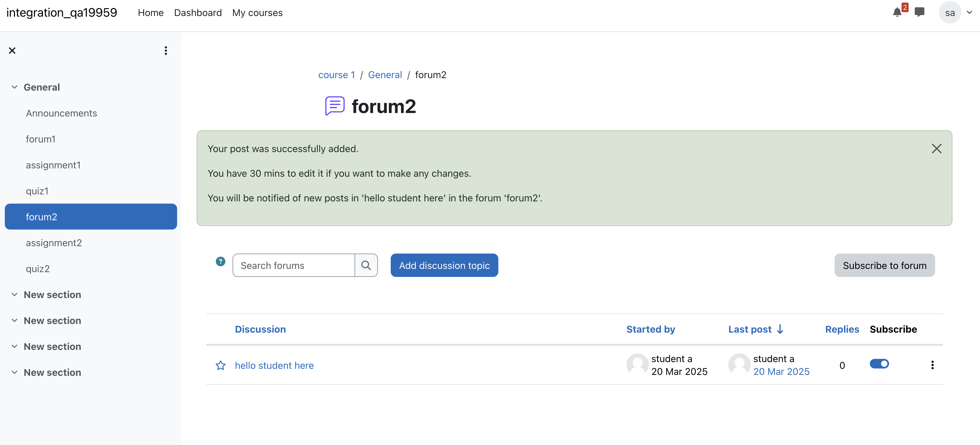Open assignment2 in course index
This screenshot has width=980, height=445.
coord(53,243)
